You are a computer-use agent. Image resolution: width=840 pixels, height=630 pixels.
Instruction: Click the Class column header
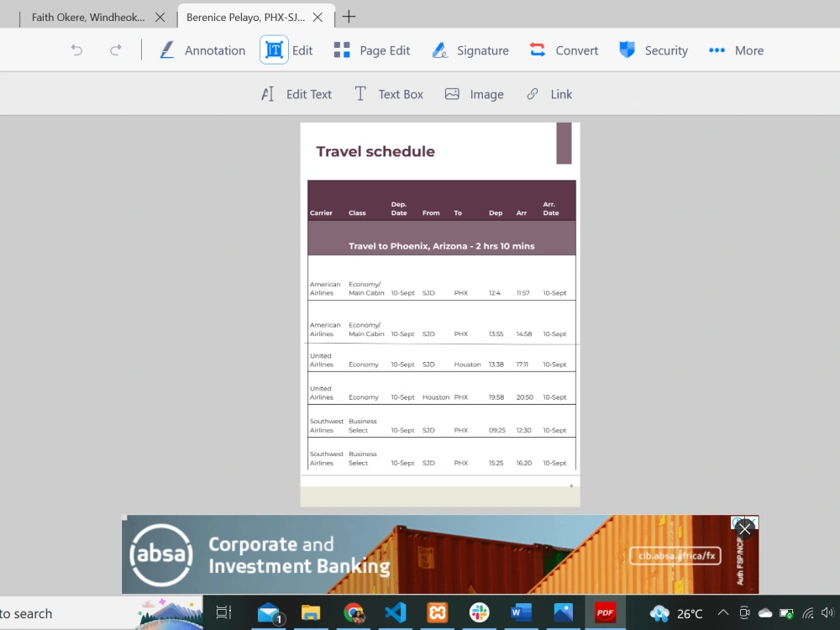point(357,213)
